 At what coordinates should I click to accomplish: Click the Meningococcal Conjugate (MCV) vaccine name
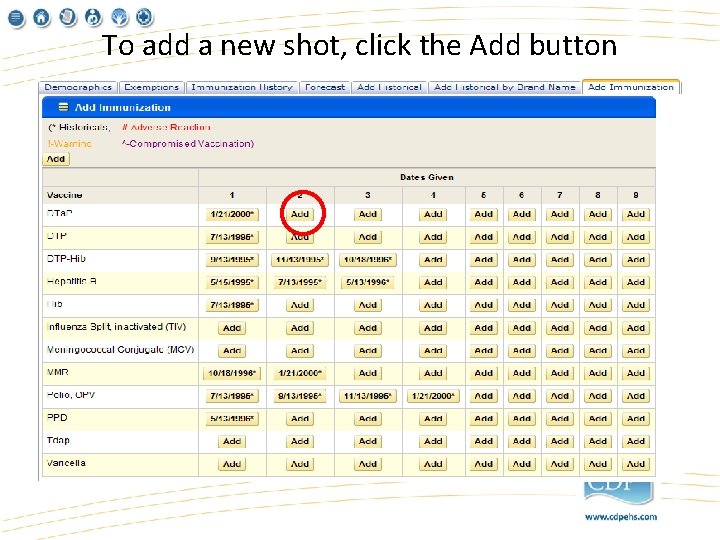120,349
